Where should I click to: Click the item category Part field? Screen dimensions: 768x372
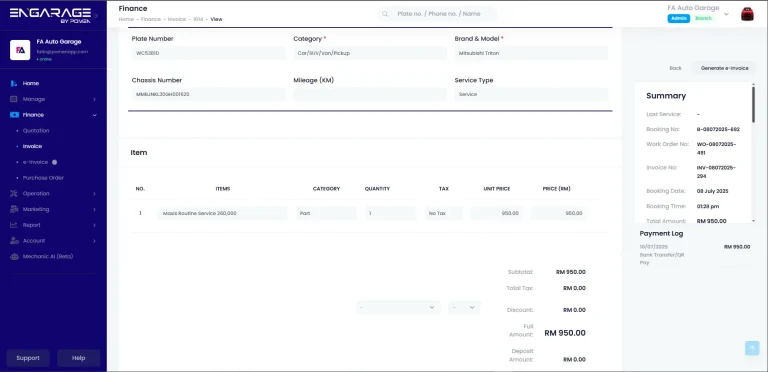click(x=326, y=213)
